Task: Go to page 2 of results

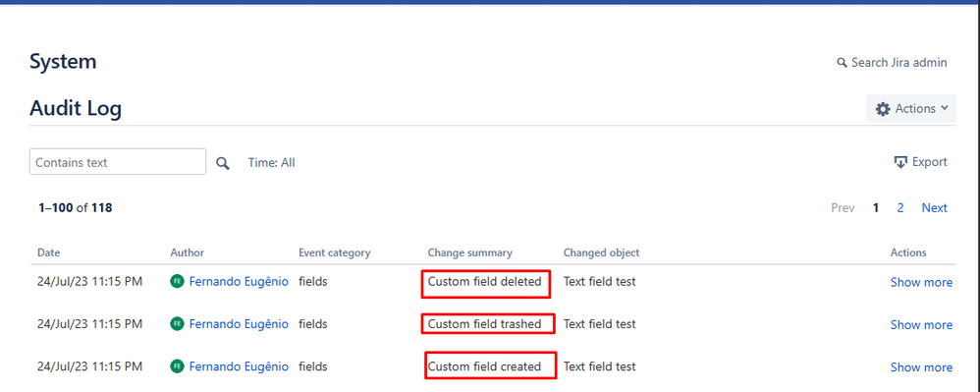Action: 900,207
